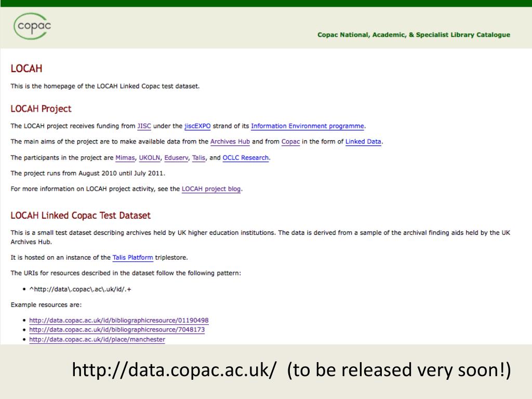Click the LOCAH Linked Copac Test Dataset heading

click(81, 216)
